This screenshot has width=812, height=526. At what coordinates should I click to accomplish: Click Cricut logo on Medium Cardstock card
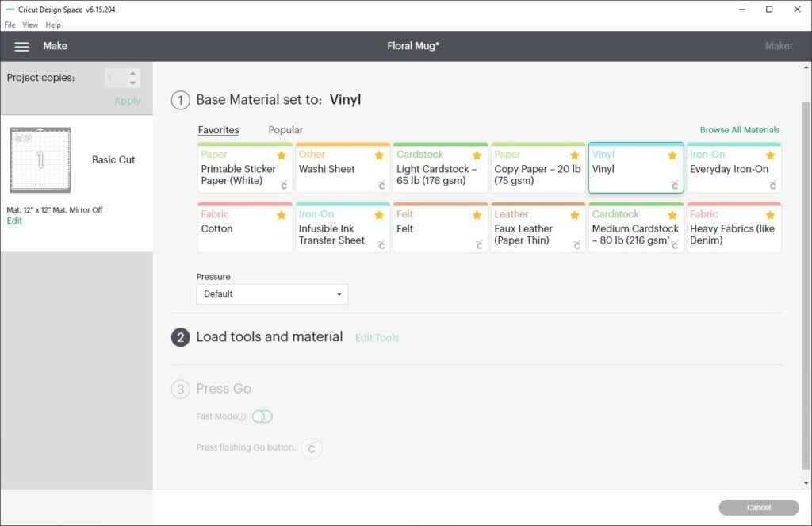click(675, 244)
